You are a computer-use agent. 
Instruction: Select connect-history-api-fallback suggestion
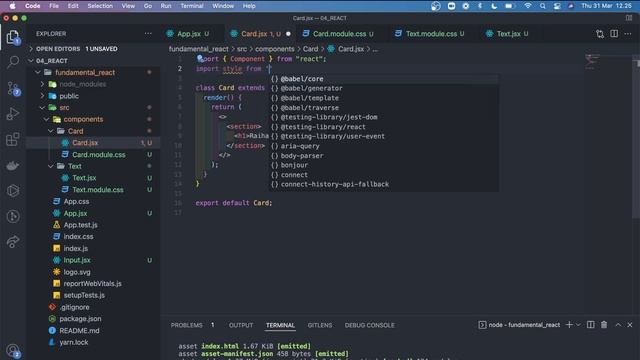point(384,184)
